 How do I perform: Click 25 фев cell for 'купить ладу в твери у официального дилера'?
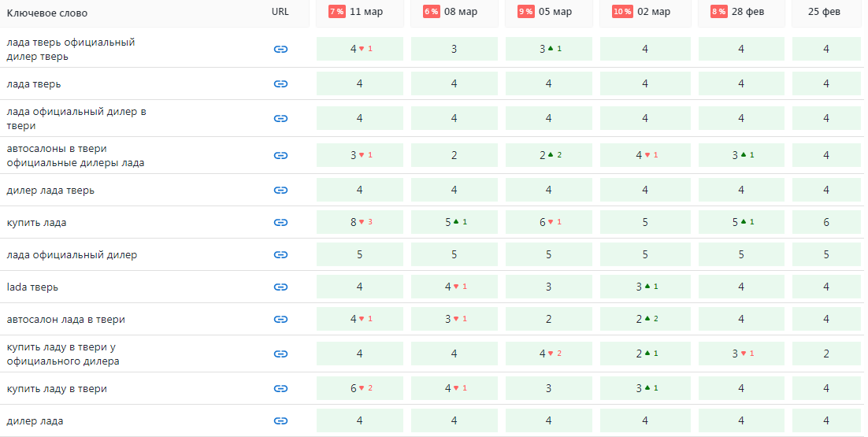coord(826,354)
